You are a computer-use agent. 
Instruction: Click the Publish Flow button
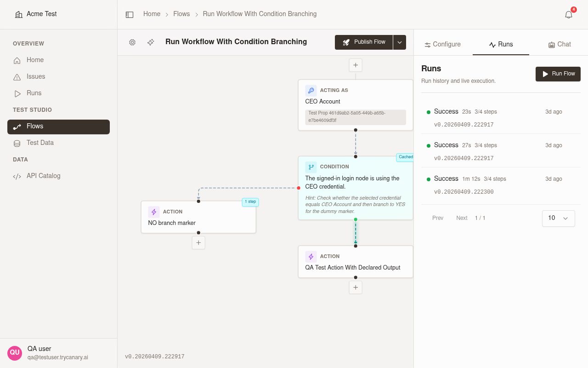pos(364,42)
